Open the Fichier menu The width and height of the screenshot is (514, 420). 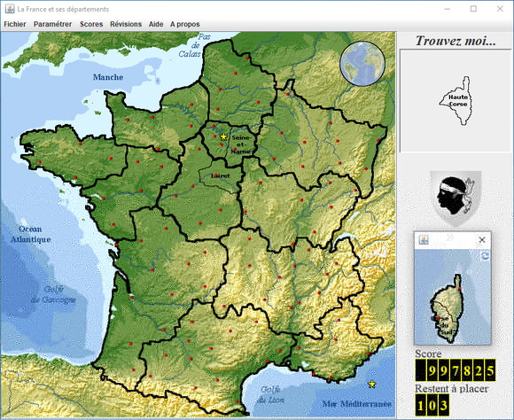[x=15, y=24]
